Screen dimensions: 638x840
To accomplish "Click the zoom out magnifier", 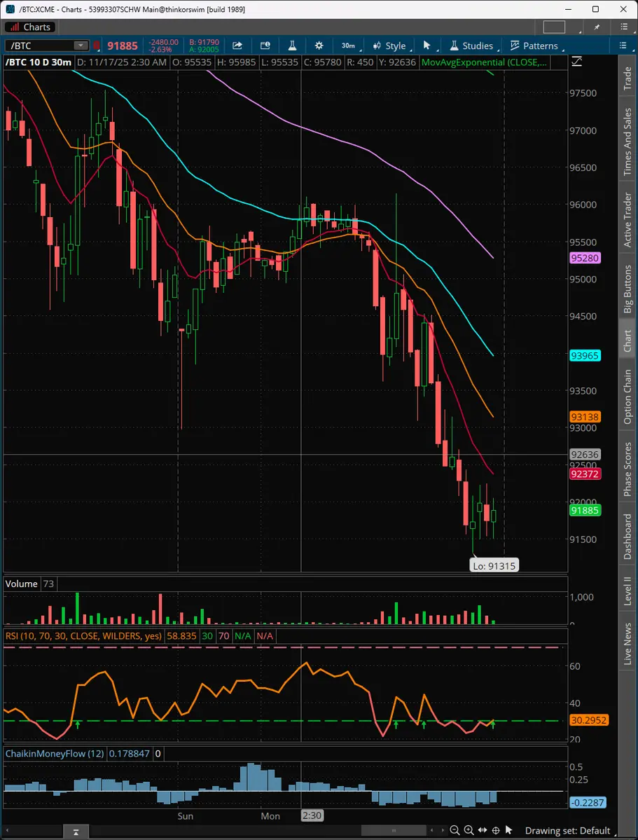I will 455,830.
